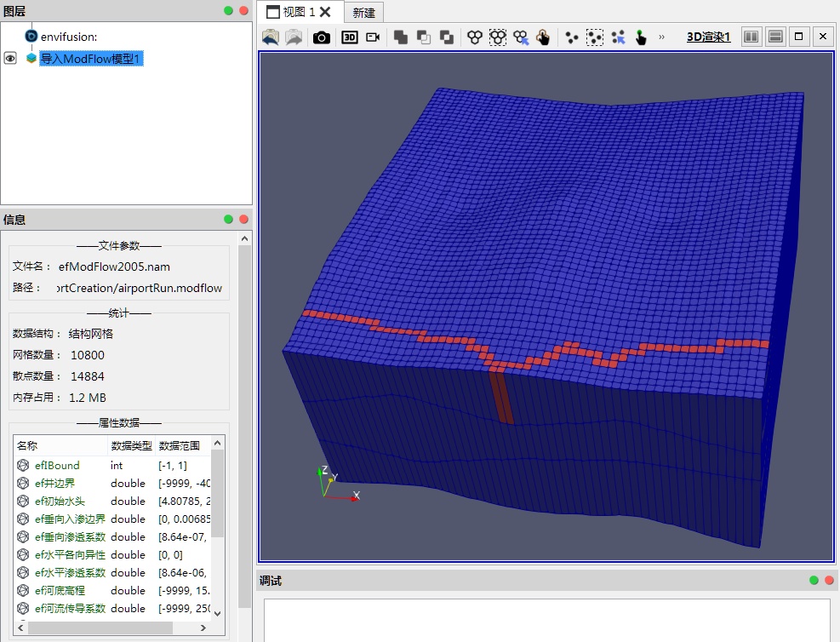The image size is (840, 642).
Task: Click the 信息 panel scroll up arrow
Action: tap(245, 238)
